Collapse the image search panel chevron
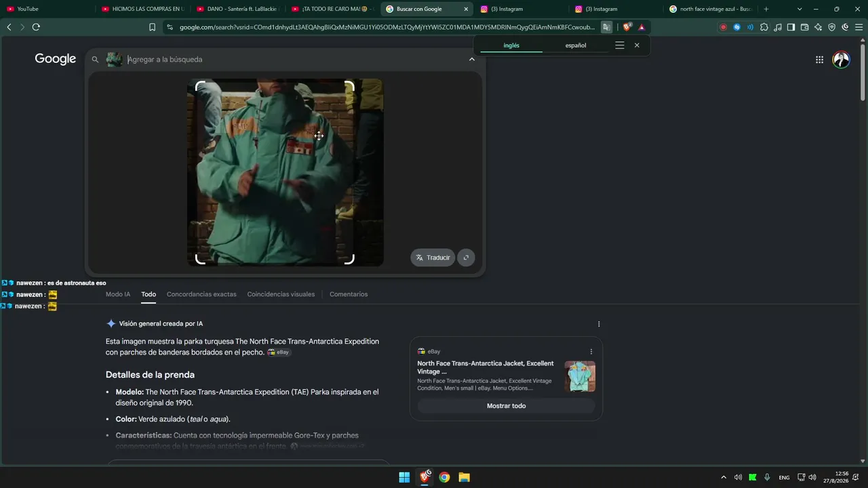Screen dimensions: 868x488 coord(472,60)
